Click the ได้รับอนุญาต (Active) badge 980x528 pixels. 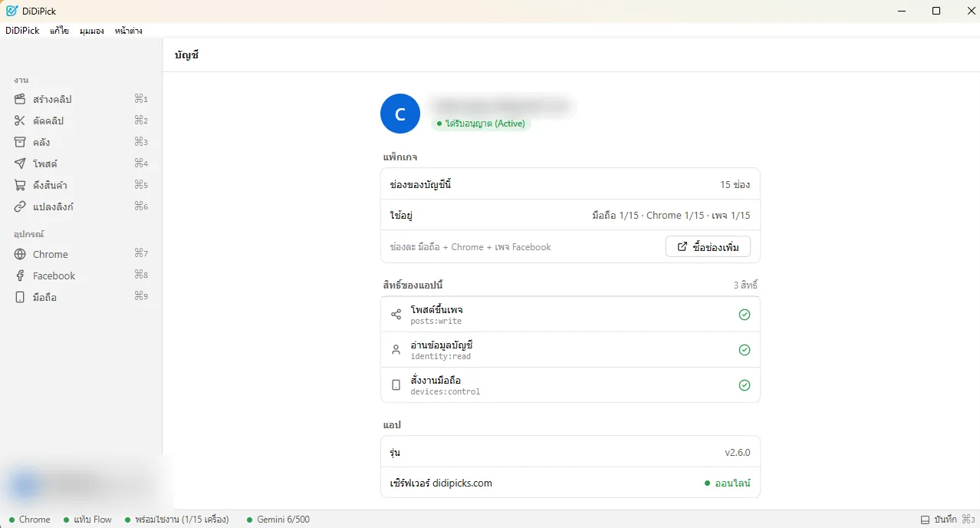click(481, 124)
